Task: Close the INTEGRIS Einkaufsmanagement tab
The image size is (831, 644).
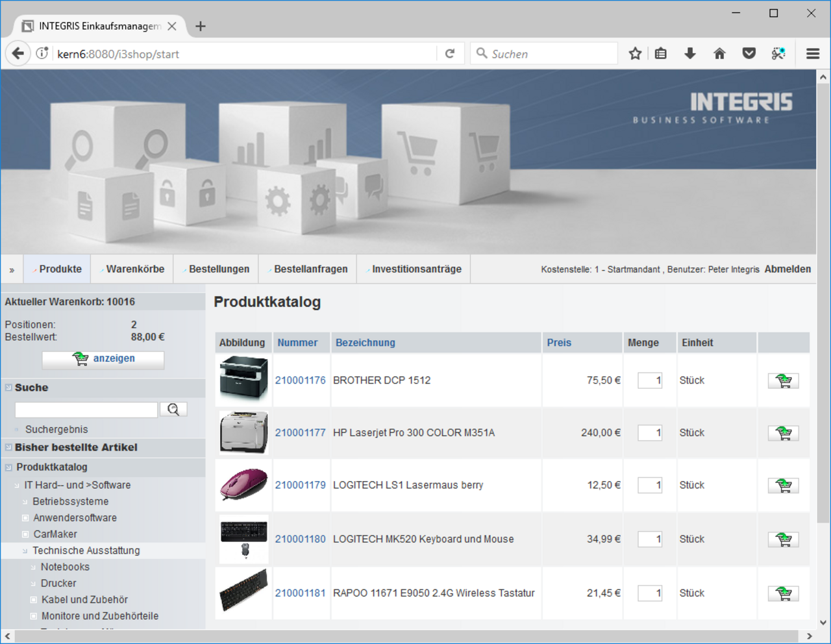Action: click(172, 26)
